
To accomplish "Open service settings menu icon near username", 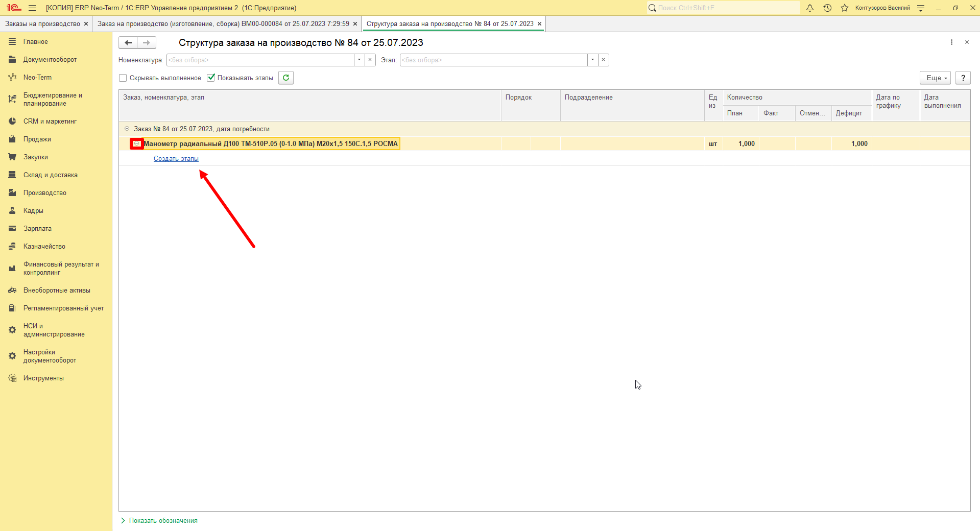I will tap(921, 8).
